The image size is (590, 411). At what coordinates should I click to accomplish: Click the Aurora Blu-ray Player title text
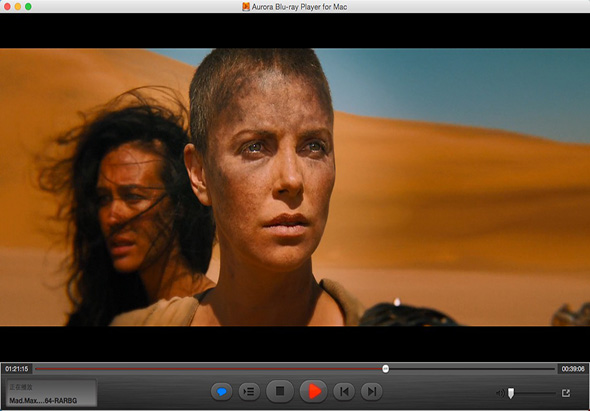pyautogui.click(x=300, y=7)
